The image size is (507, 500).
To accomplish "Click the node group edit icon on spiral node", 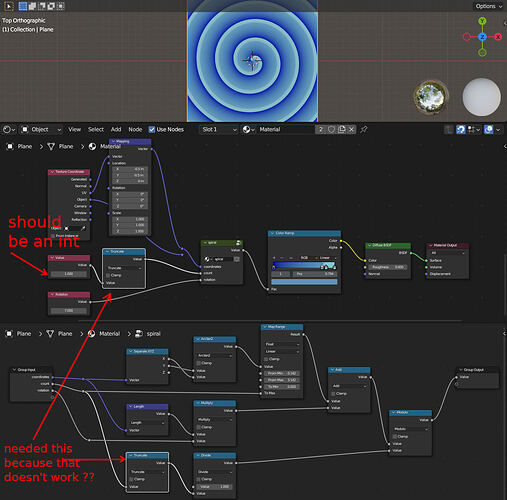I will click(238, 242).
